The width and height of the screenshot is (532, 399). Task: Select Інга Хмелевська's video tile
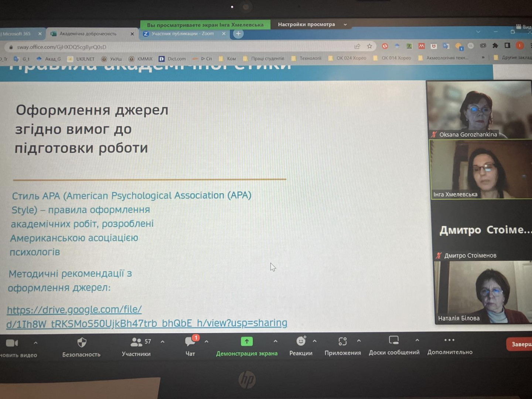[x=481, y=170]
